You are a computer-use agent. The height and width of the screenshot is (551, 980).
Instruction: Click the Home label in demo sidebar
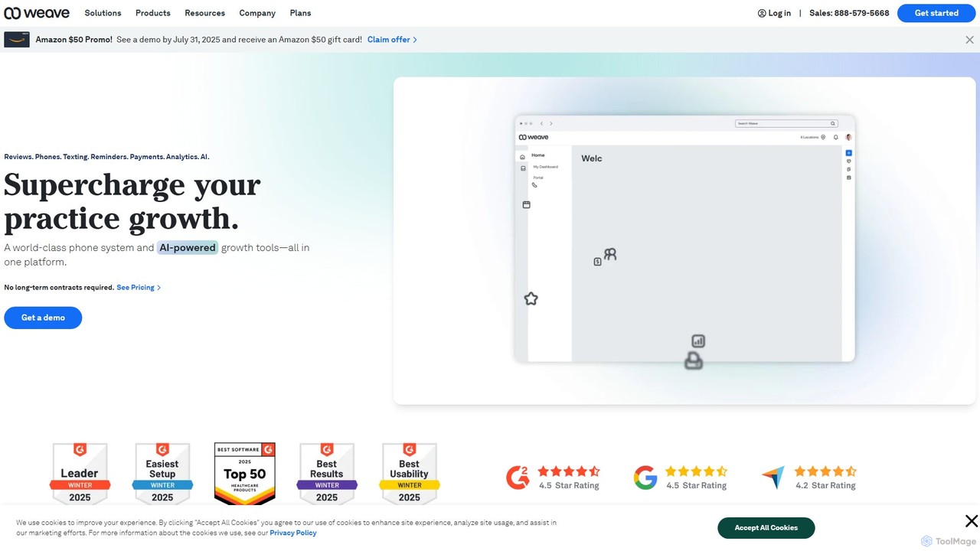(538, 155)
